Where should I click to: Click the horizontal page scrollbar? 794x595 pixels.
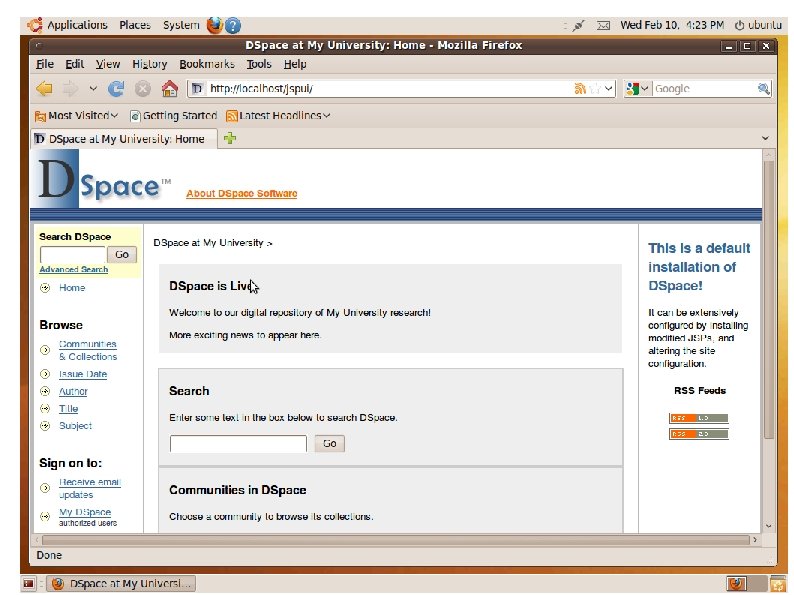[x=395, y=540]
